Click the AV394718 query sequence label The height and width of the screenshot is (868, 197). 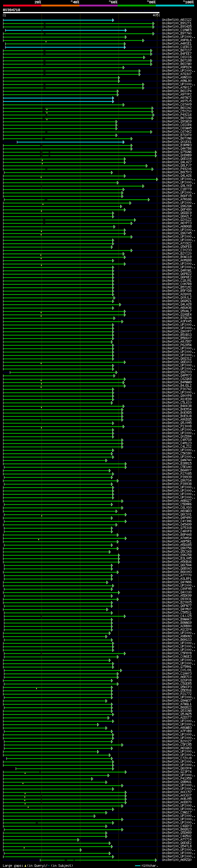11,10
